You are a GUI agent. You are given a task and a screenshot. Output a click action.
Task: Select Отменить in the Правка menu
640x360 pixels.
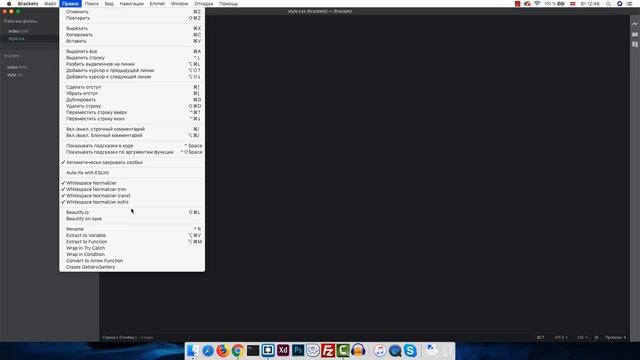132,12
